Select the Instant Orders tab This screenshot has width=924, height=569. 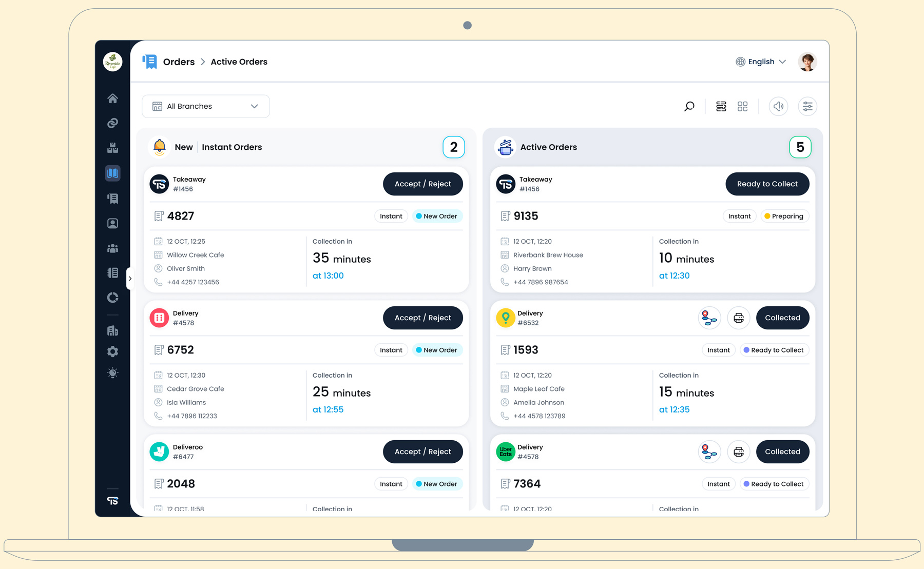(232, 147)
